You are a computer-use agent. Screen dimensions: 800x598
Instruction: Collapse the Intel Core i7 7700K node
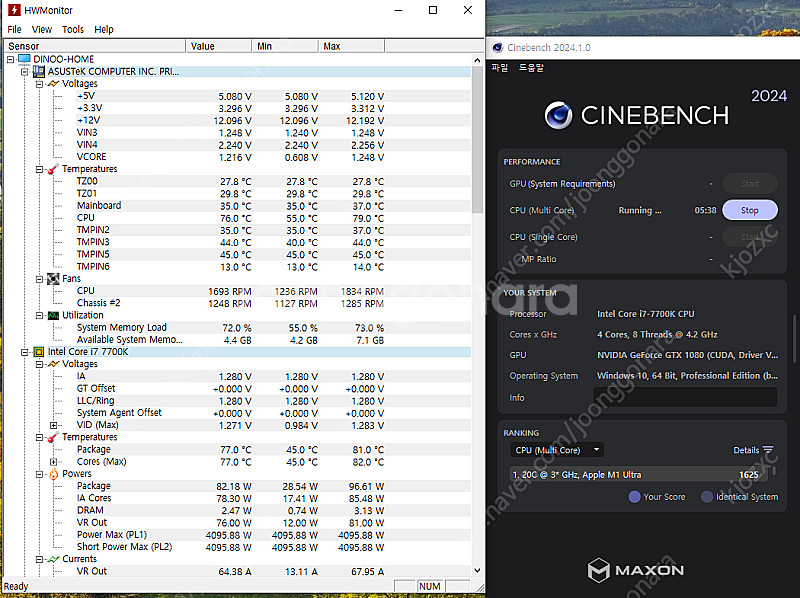(x=24, y=352)
